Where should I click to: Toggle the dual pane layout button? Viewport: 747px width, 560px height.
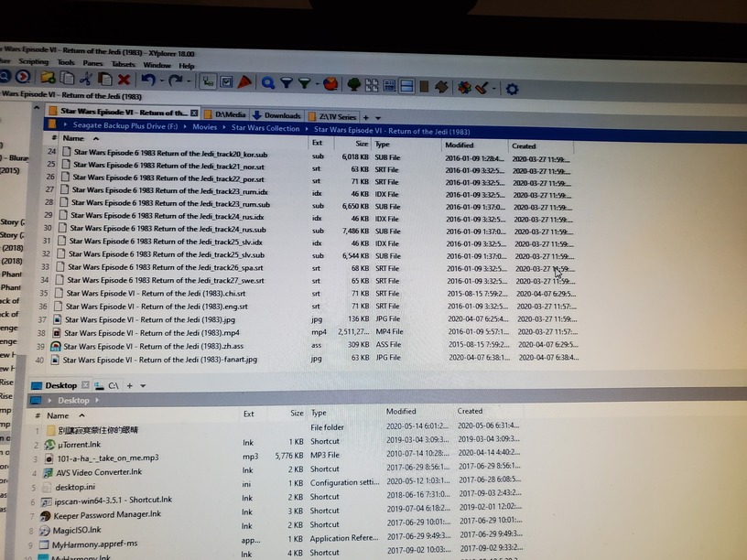pos(406,86)
